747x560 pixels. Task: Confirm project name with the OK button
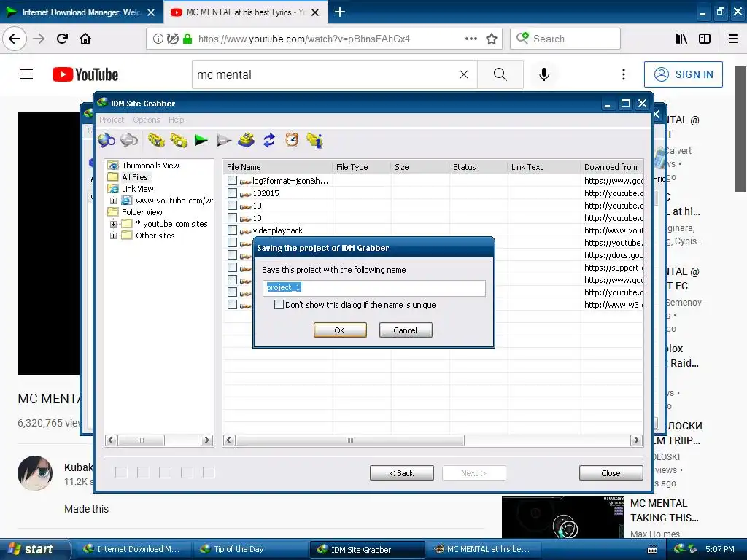click(340, 330)
